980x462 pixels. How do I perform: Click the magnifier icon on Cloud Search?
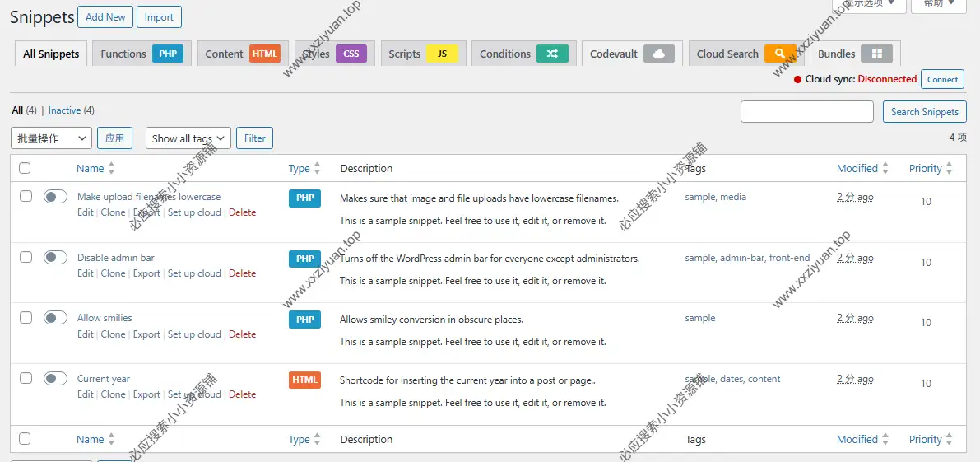pyautogui.click(x=779, y=54)
